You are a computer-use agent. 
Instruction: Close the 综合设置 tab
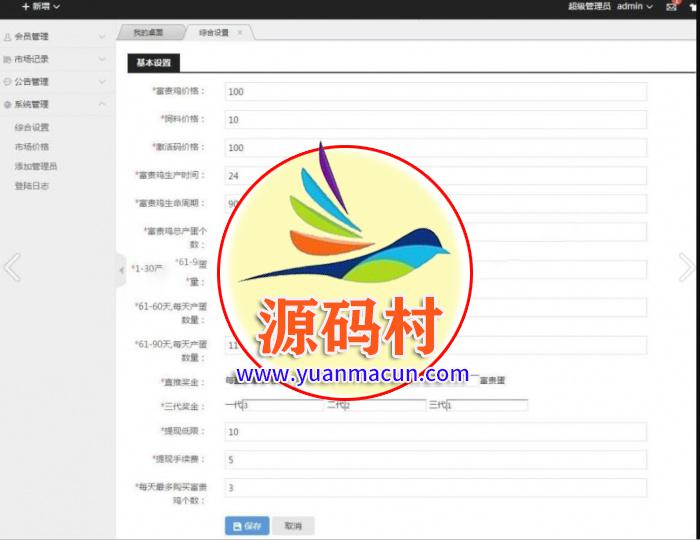click(240, 33)
